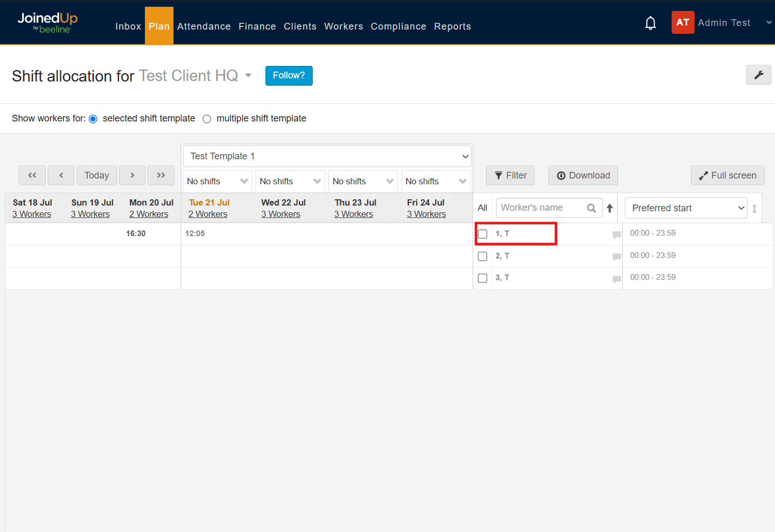
Task: Open '3 Workers' link under Sat 18 Jul
Action: click(32, 214)
